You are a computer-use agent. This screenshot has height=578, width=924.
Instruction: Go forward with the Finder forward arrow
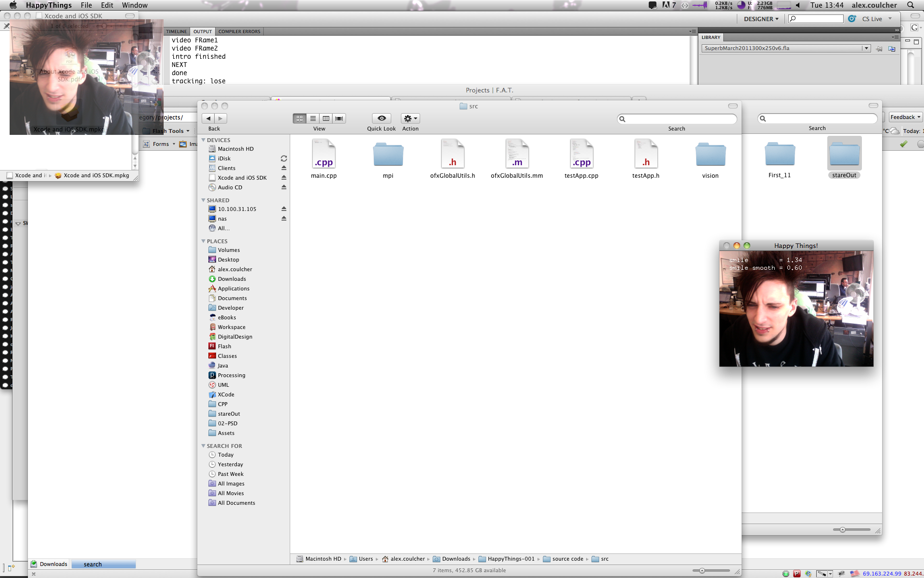tap(220, 118)
